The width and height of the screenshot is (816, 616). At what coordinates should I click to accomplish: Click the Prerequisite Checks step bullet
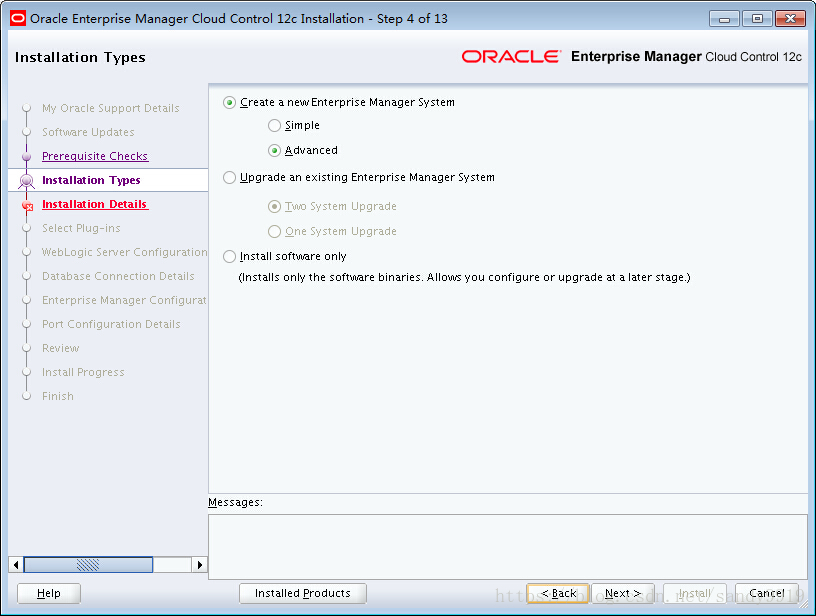(x=27, y=156)
